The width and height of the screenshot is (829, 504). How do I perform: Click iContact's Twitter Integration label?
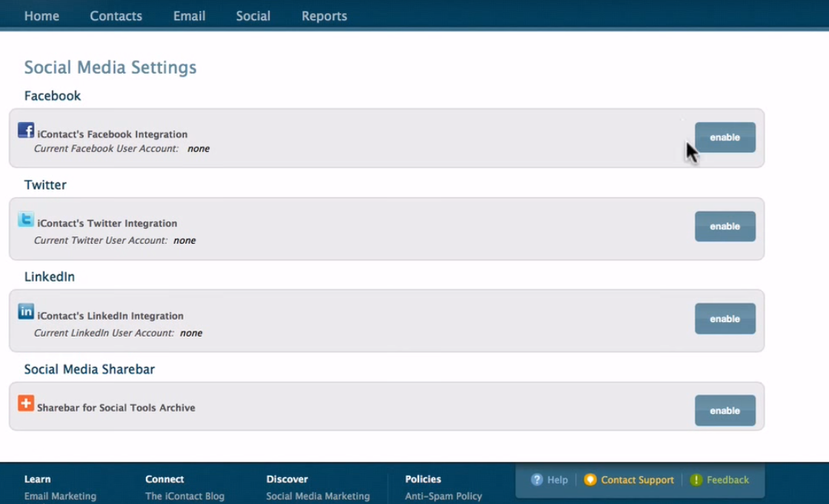[x=107, y=223]
